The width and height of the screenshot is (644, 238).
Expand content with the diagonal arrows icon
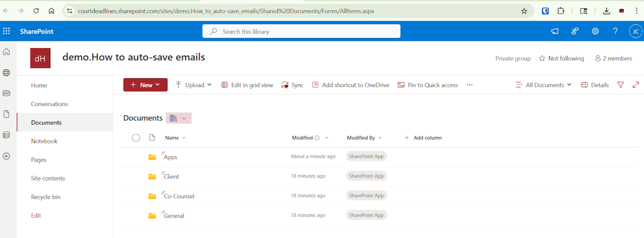pos(636,85)
